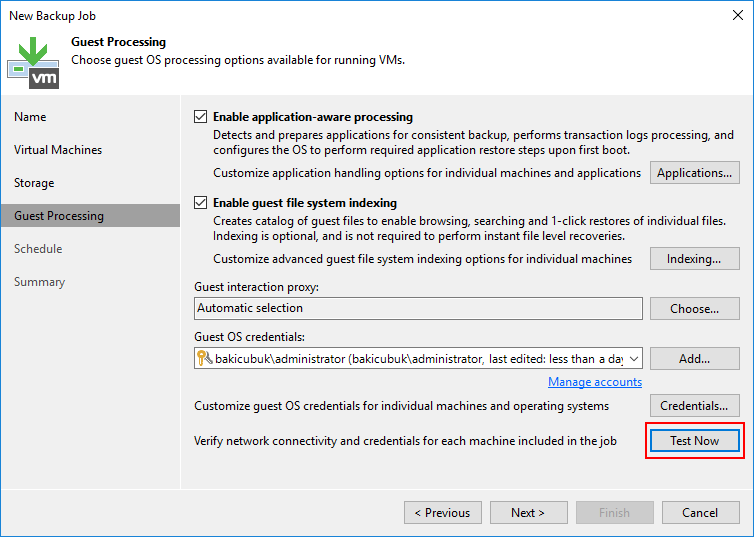
Task: Click the Indexing button
Action: point(695,259)
